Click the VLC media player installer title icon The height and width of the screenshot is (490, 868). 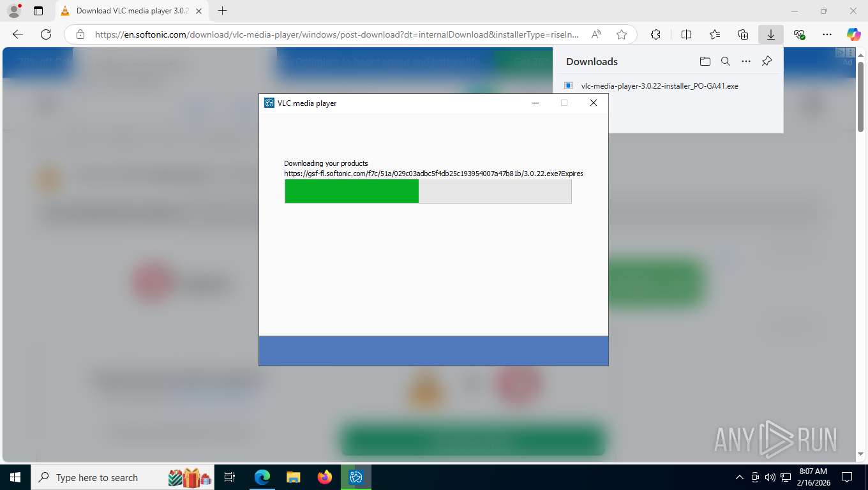pos(269,103)
